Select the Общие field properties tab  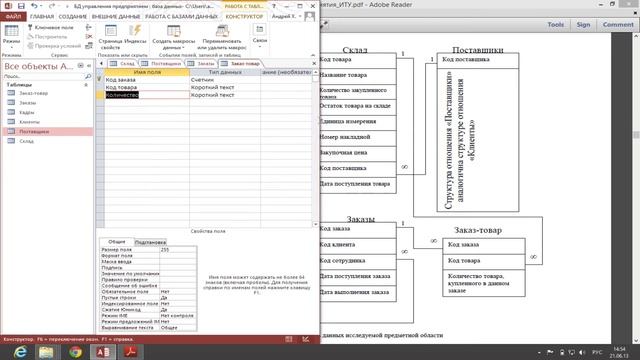[x=117, y=242]
